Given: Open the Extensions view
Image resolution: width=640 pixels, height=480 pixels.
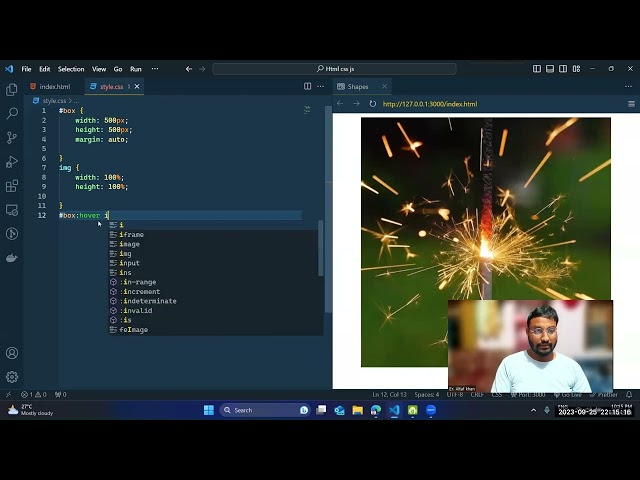Looking at the screenshot, I should (12, 186).
